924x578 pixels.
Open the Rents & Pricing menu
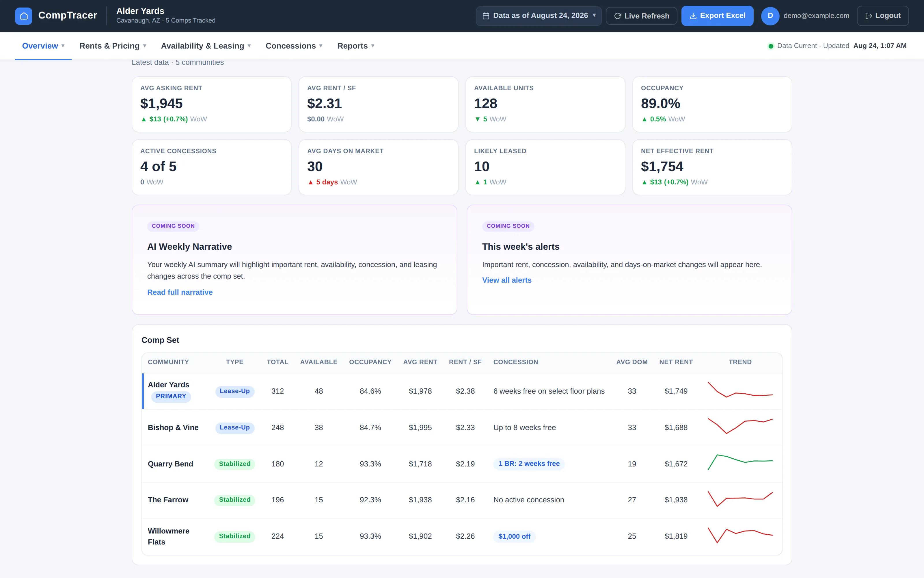113,46
